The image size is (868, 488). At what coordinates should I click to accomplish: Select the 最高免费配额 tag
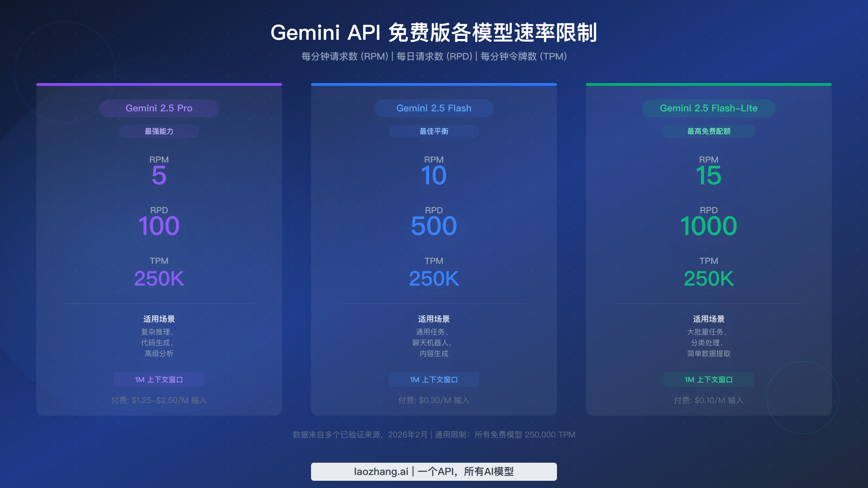tap(709, 131)
